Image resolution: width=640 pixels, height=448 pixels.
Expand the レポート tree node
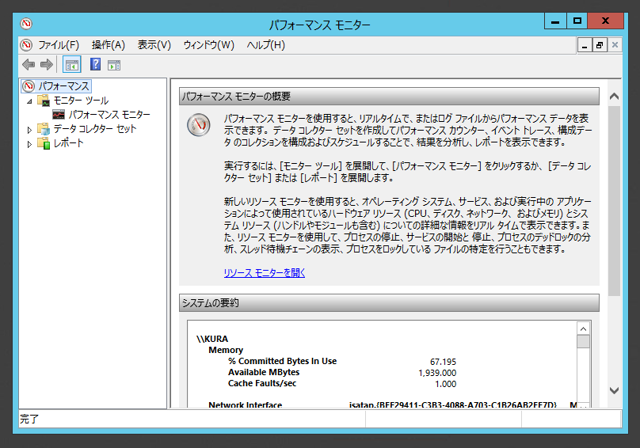29,144
